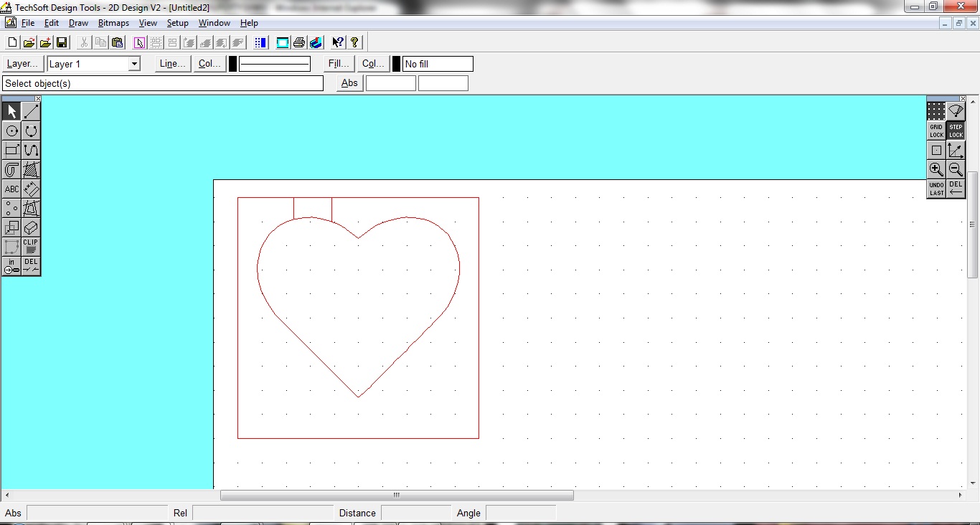Select the curved Path tool
Screen dimensions: 980x525
click(x=31, y=150)
